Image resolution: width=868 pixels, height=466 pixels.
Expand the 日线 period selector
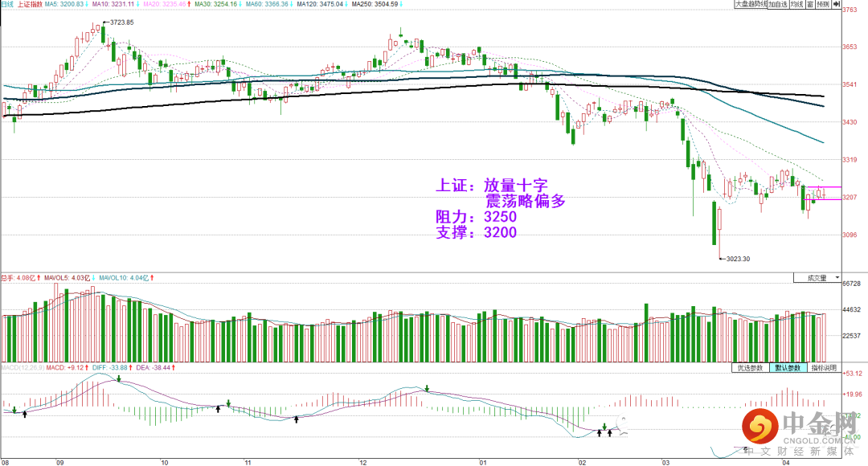[7, 4]
